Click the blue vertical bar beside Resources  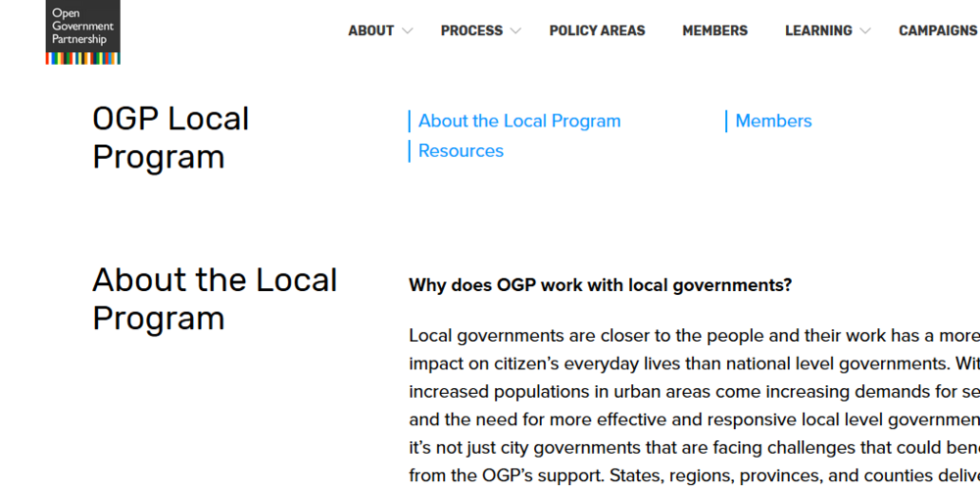410,151
